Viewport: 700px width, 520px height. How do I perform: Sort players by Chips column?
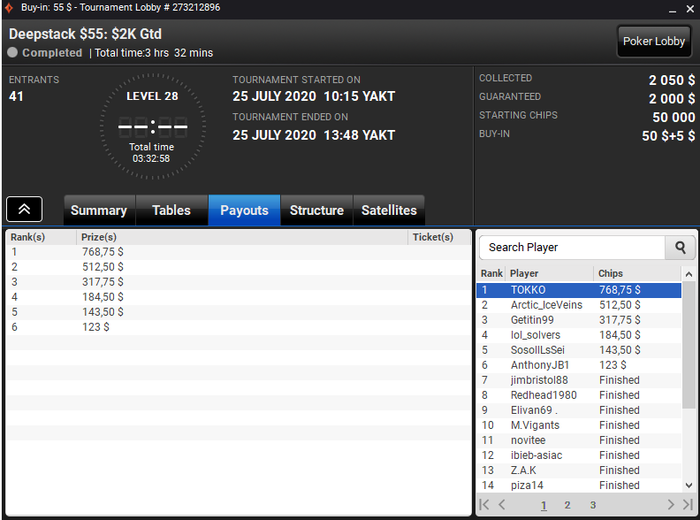point(610,274)
